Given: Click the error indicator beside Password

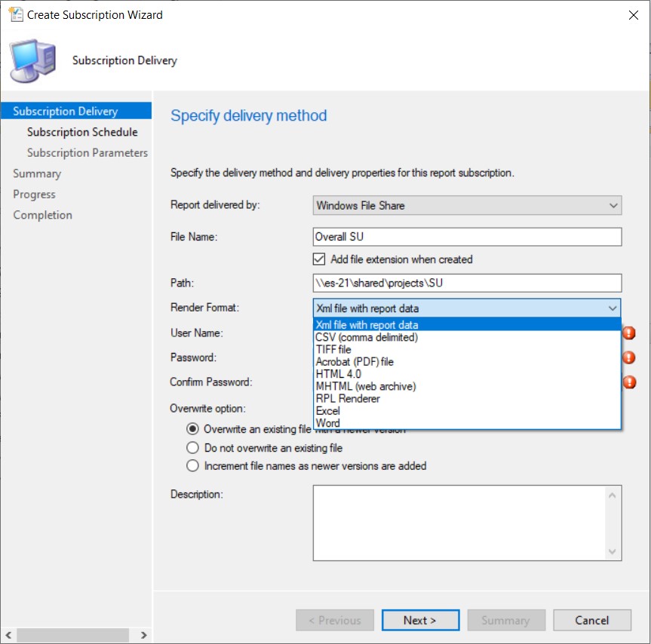Looking at the screenshot, I should (x=630, y=357).
